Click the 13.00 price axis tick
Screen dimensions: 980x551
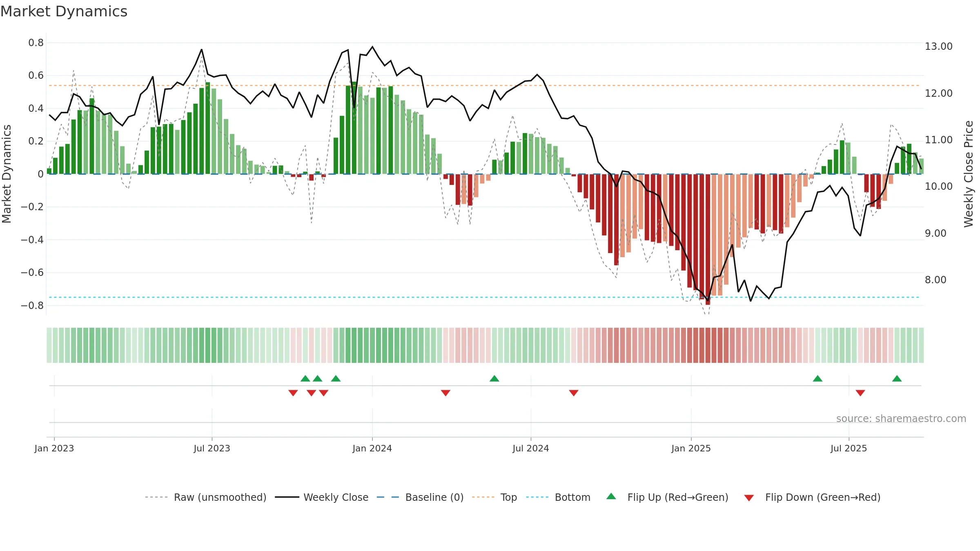coord(939,46)
